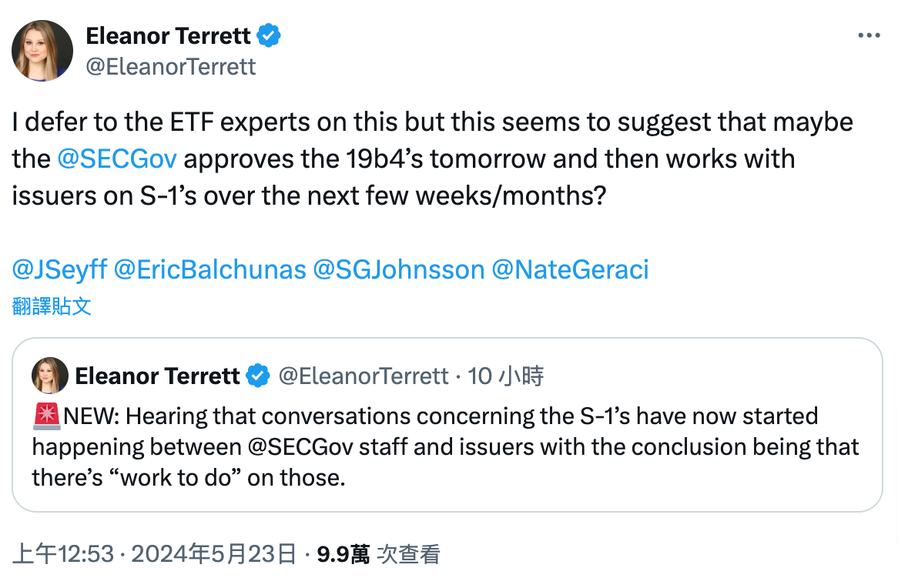898x588 pixels.
Task: Click the 翻譯貼文 translate post link
Action: point(52,306)
